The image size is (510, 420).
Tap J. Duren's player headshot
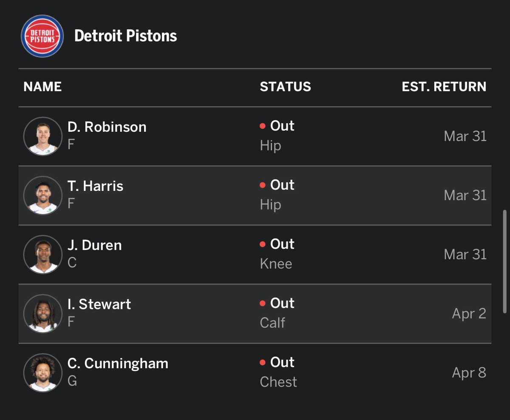(42, 254)
